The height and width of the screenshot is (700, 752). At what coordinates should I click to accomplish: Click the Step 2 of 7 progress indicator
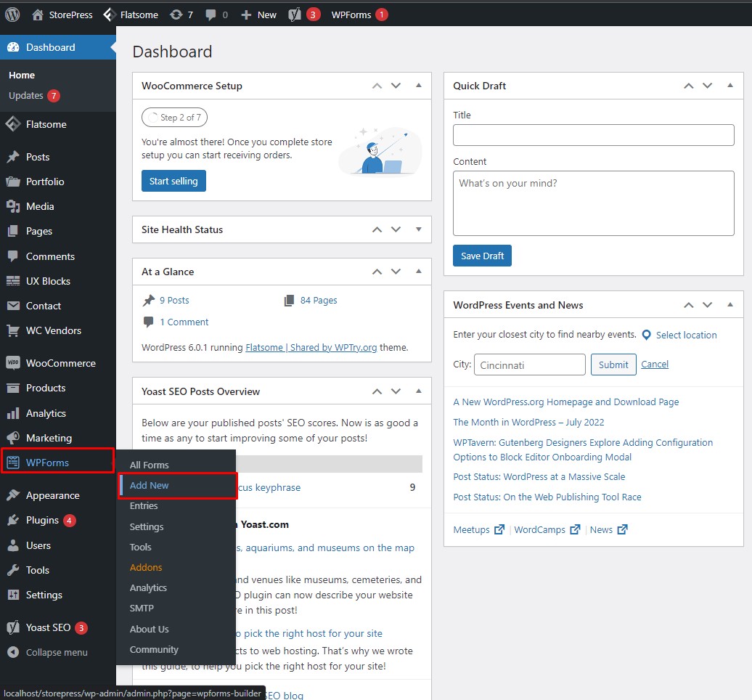point(174,117)
